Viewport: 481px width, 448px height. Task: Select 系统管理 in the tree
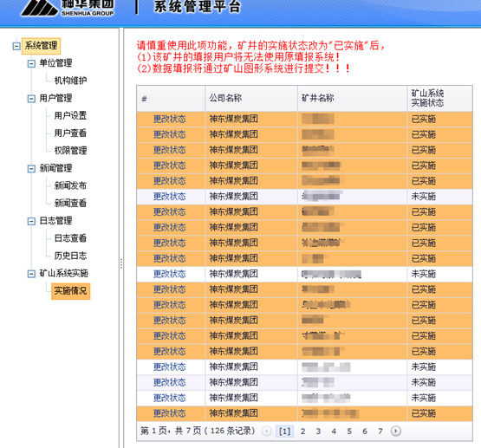(x=41, y=46)
